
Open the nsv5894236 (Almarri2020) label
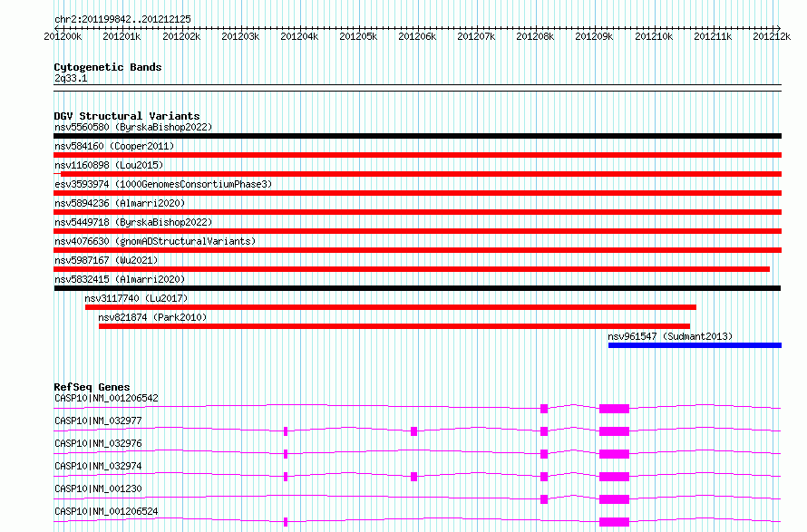(x=120, y=203)
